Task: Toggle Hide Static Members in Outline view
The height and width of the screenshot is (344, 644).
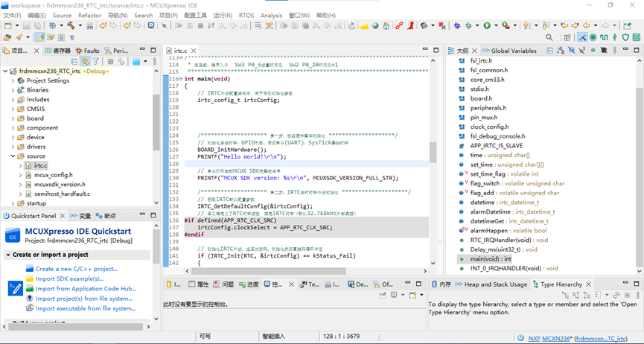Action: (582, 50)
